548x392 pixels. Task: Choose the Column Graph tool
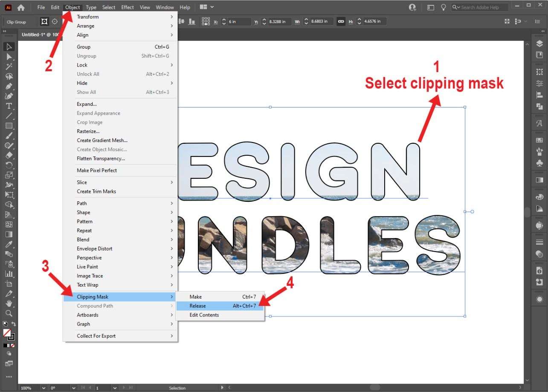coord(9,274)
